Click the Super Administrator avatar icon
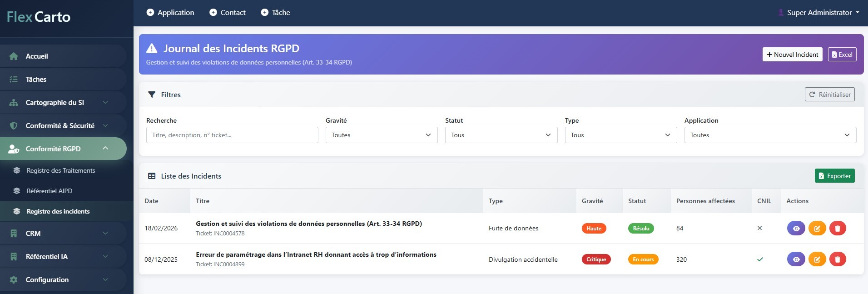Image resolution: width=868 pixels, height=294 pixels. [x=781, y=13]
